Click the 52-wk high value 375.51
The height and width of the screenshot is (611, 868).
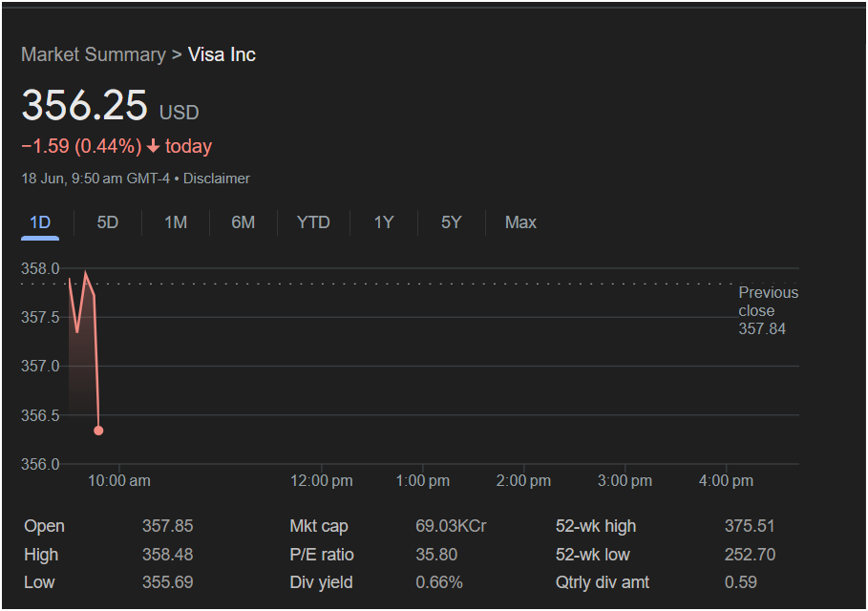click(x=750, y=526)
